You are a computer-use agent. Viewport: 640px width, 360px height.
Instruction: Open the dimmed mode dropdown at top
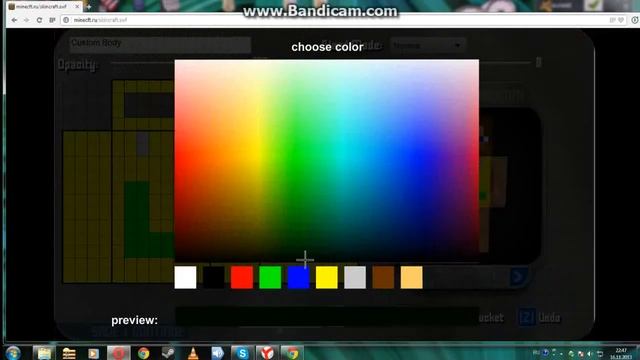point(427,45)
